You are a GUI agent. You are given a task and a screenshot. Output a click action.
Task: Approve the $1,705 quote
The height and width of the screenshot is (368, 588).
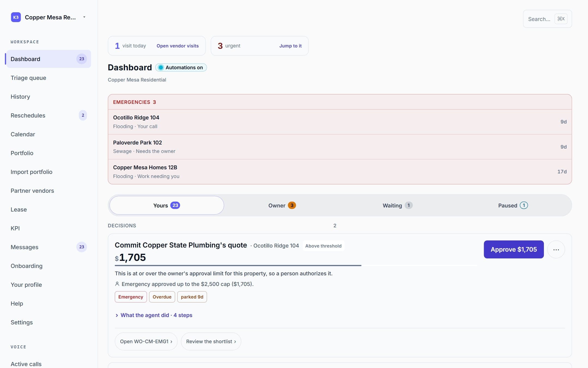pyautogui.click(x=514, y=249)
